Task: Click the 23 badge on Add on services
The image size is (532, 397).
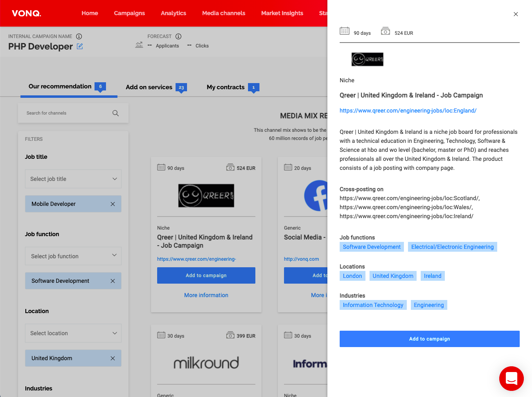Action: 181,88
